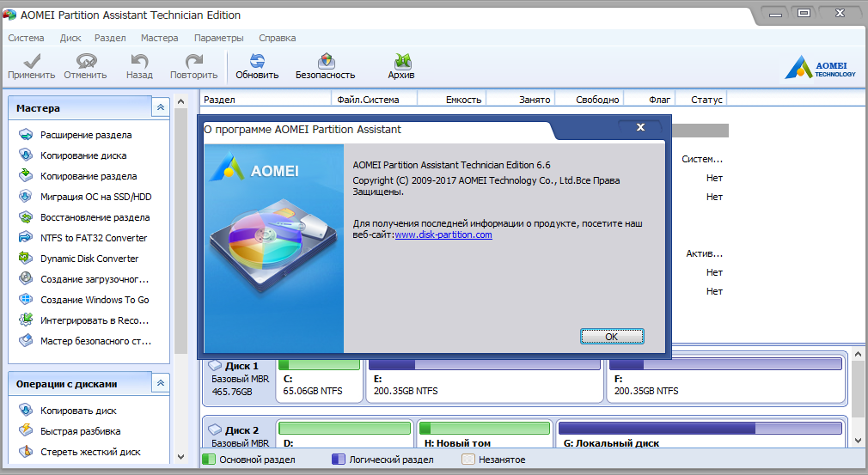Sort by the Раздел column header
Image resolution: width=868 pixels, height=475 pixels.
(266, 100)
